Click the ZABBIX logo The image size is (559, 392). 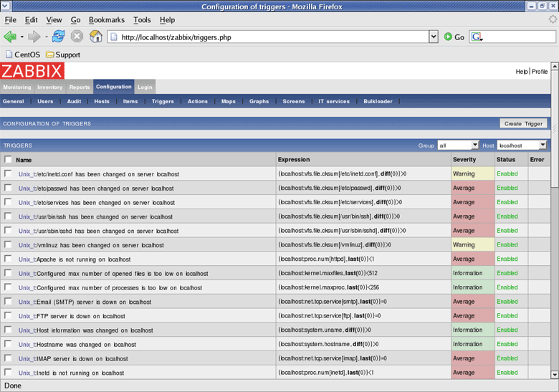click(32, 71)
